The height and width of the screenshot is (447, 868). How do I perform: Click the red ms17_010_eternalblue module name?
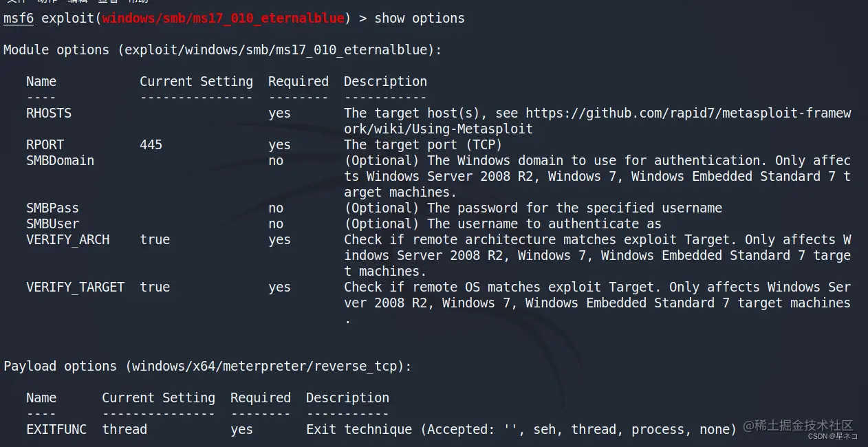click(223, 19)
